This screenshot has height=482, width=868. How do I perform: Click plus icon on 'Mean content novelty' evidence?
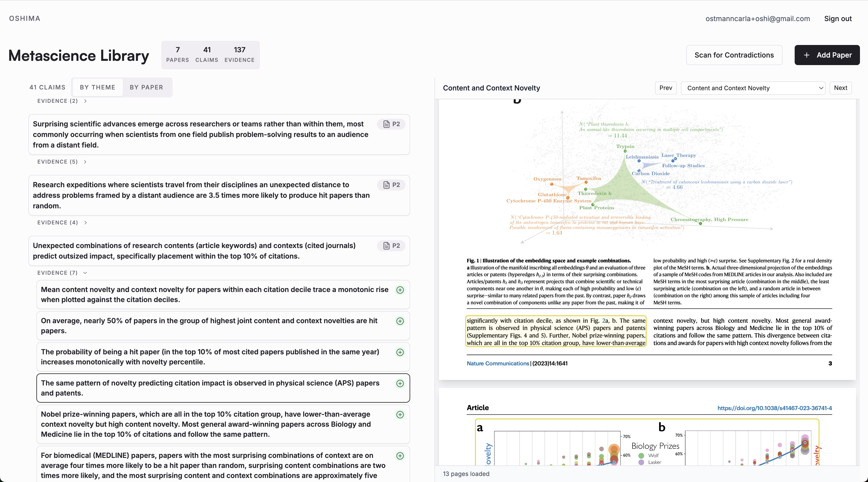(400, 290)
